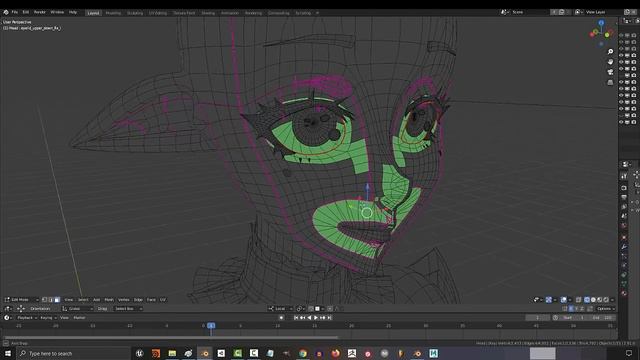640x360 pixels.
Task: Click the blue playhead frame marker
Action: [x=211, y=325]
